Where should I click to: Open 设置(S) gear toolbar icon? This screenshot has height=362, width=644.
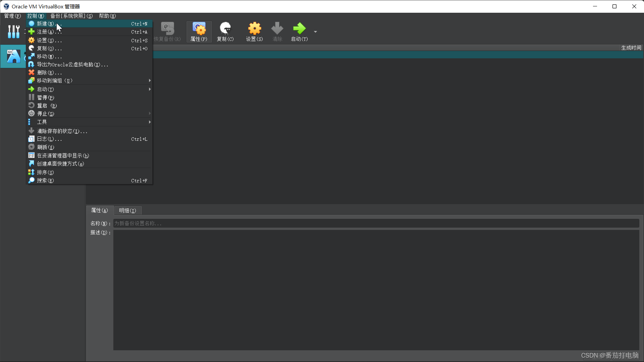(255, 32)
